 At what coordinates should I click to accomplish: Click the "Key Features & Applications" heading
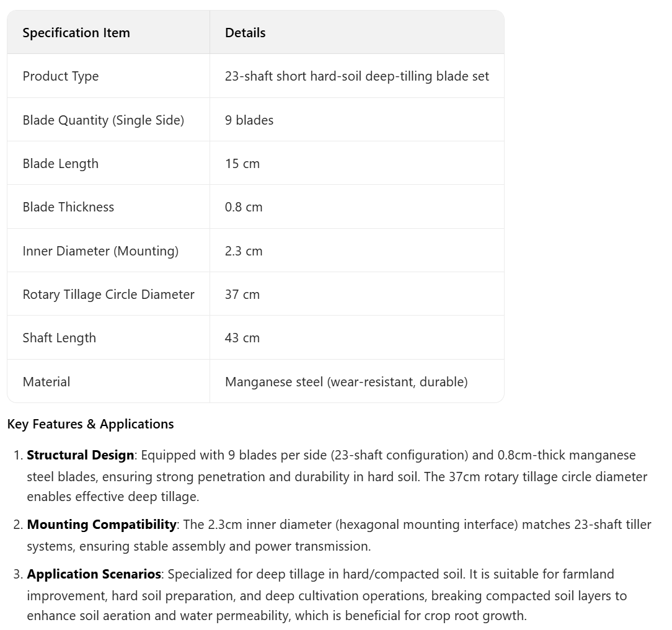91,424
